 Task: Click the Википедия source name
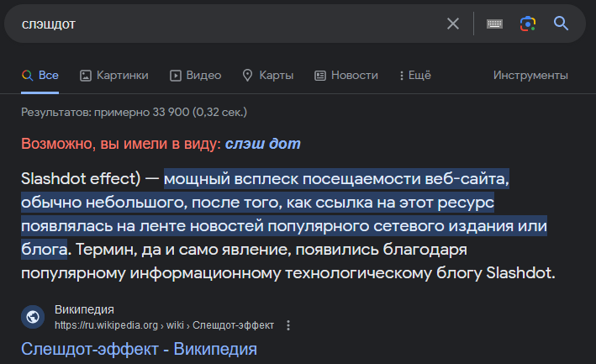84,309
